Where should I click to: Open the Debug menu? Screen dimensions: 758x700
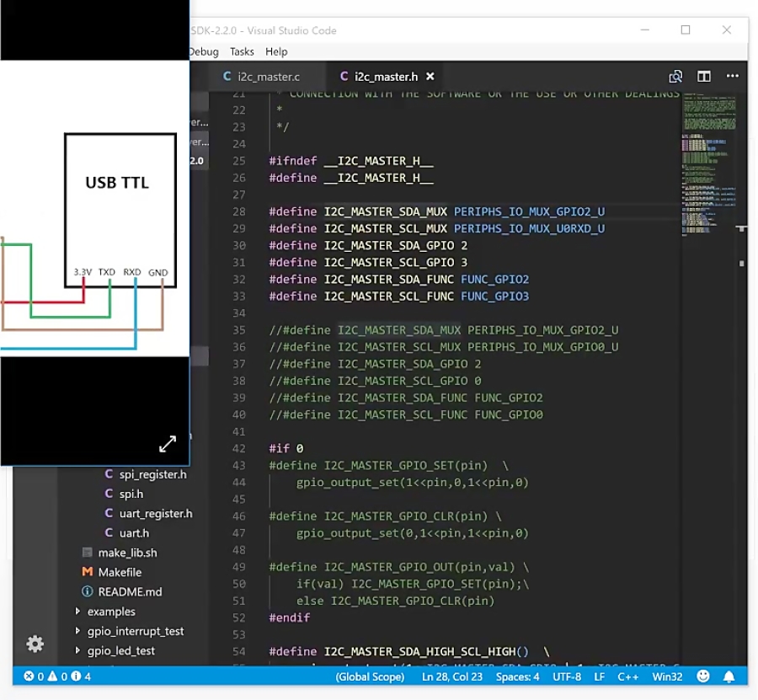(x=203, y=51)
